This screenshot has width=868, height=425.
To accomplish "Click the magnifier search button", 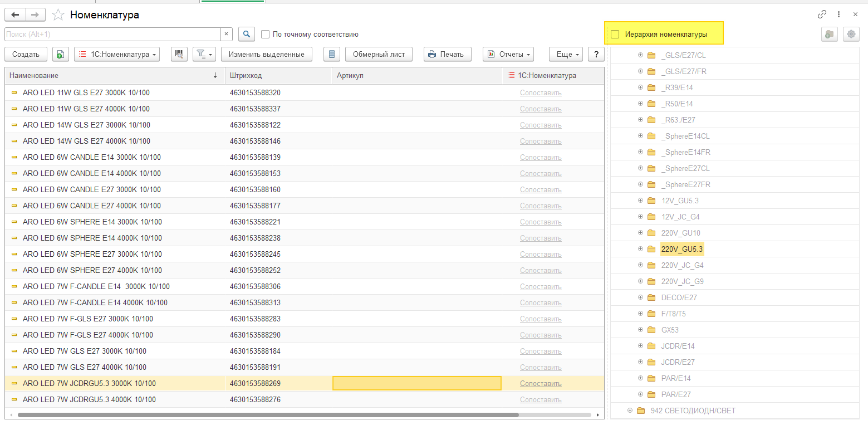I will 246,34.
